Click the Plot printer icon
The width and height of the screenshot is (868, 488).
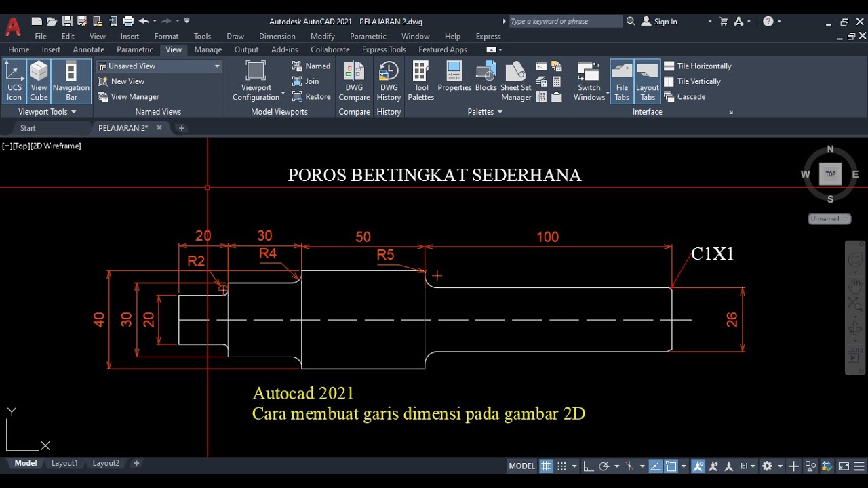coord(127,22)
